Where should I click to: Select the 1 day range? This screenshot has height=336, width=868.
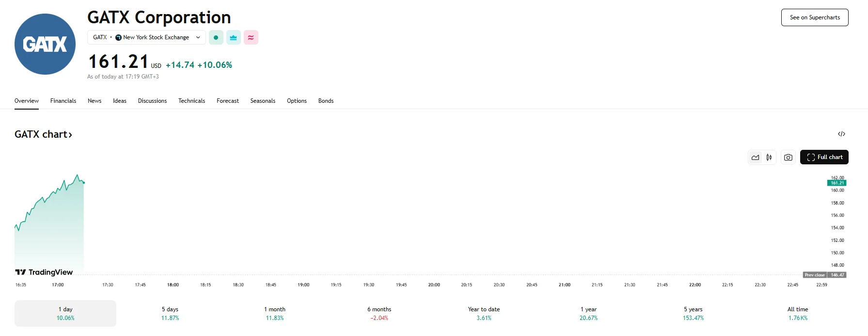point(65,313)
